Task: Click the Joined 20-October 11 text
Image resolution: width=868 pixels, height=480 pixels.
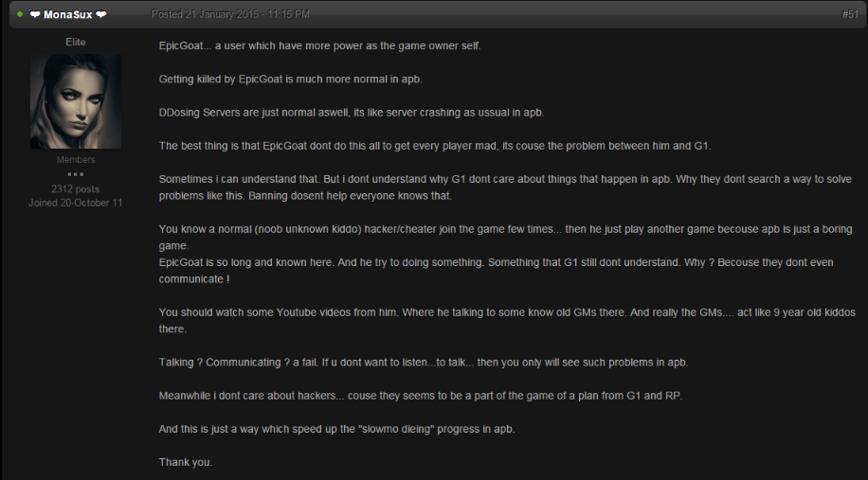Action: (75, 203)
